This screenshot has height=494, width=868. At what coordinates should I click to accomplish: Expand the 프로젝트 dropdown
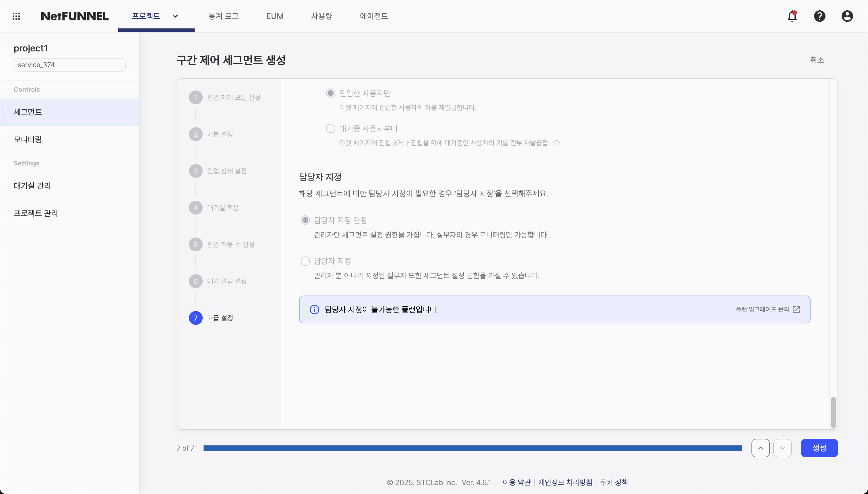[x=175, y=16]
